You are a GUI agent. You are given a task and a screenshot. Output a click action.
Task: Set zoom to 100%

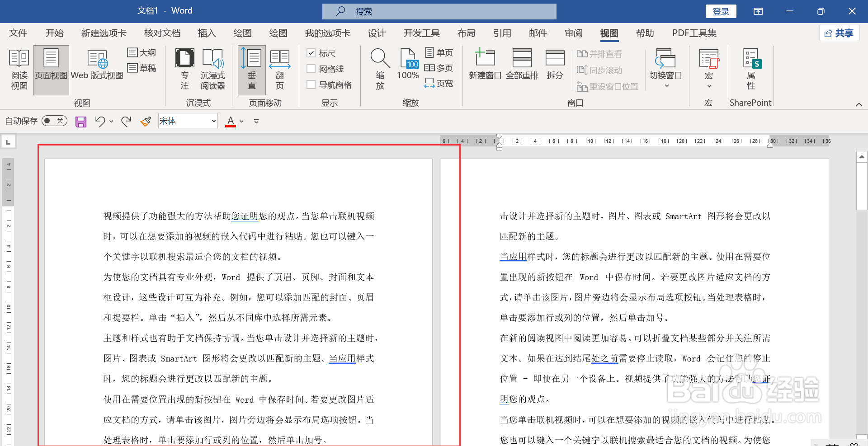pos(408,64)
